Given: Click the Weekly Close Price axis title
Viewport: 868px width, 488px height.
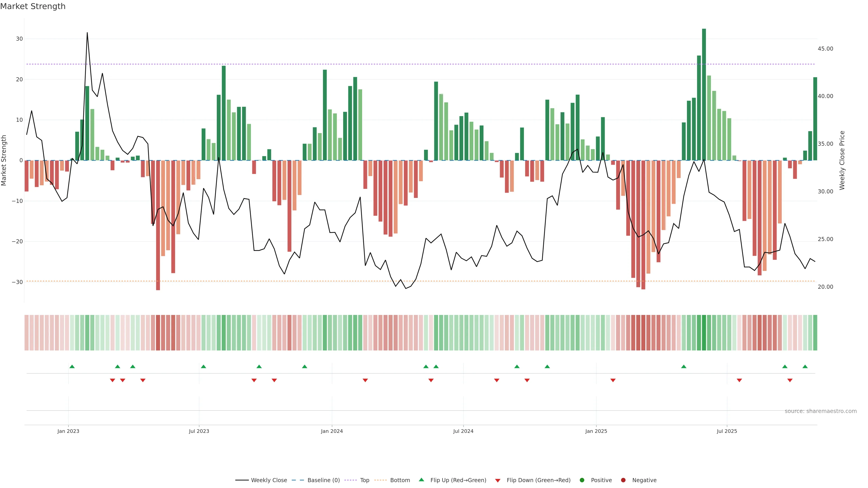Looking at the screenshot, I should tap(842, 160).
